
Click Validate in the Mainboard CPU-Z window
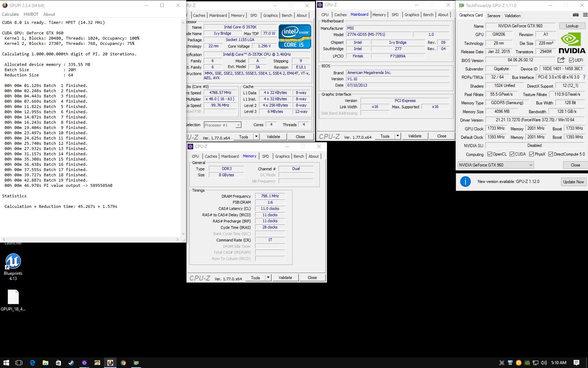point(415,136)
